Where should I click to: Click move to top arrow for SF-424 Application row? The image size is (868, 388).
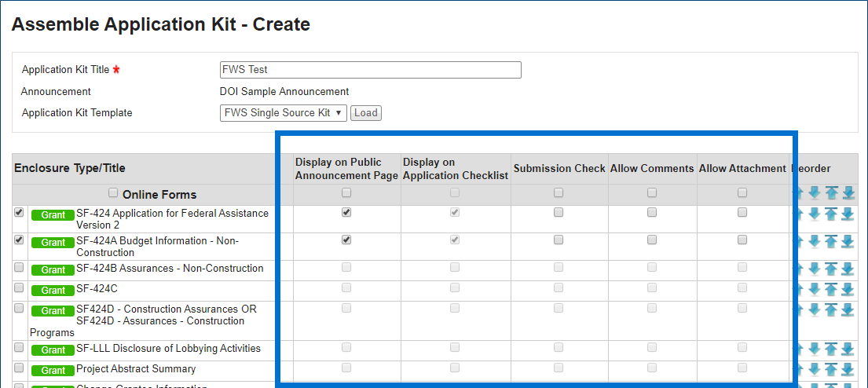tap(831, 214)
